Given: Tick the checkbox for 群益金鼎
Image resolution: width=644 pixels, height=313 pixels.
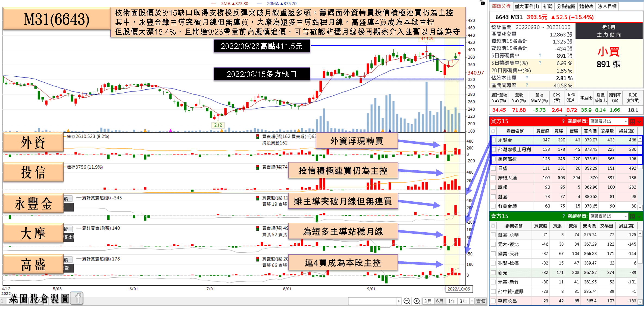Looking at the screenshot, I should [493, 206].
